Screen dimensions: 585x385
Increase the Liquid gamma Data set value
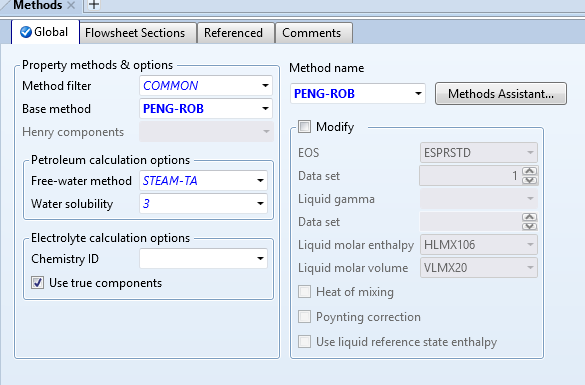coord(530,217)
